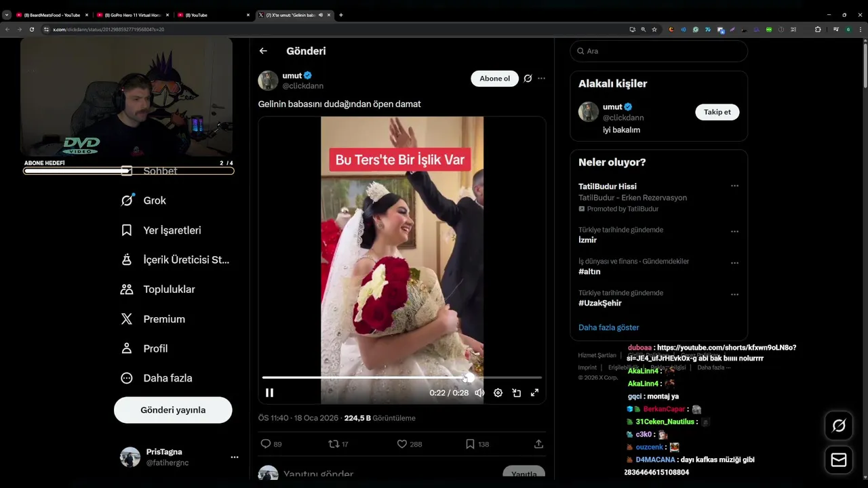Viewport: 868px width, 488px height.
Task: Go back using the Gönderi back arrow
Action: click(263, 51)
